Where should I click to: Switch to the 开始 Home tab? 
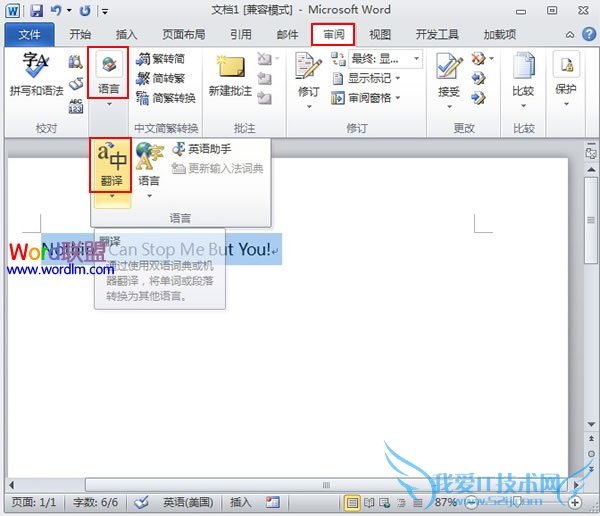pyautogui.click(x=80, y=35)
